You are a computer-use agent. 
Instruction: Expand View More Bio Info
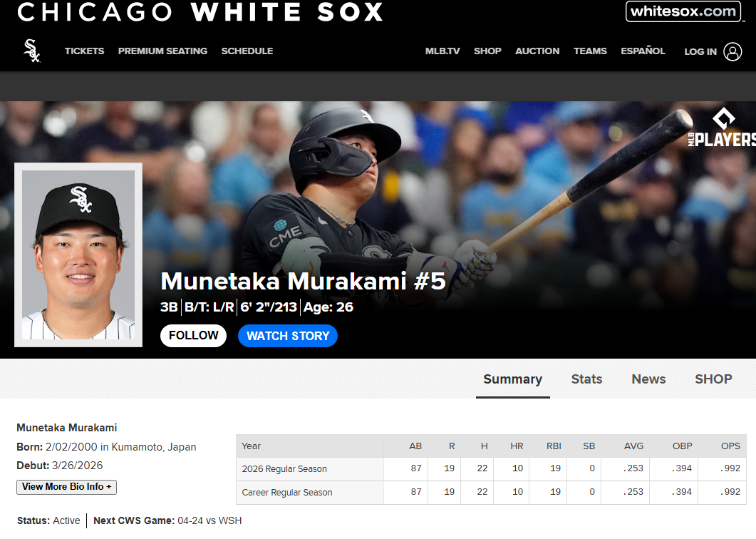click(x=66, y=487)
